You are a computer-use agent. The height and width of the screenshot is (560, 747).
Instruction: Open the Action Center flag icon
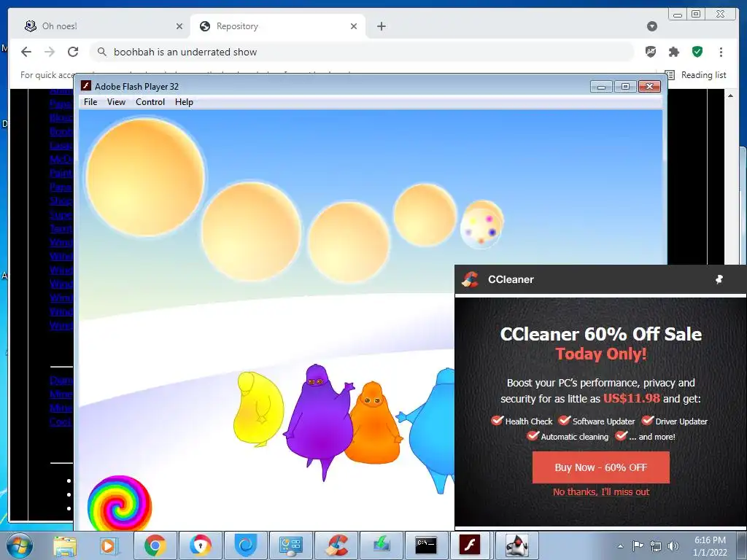pyautogui.click(x=638, y=545)
